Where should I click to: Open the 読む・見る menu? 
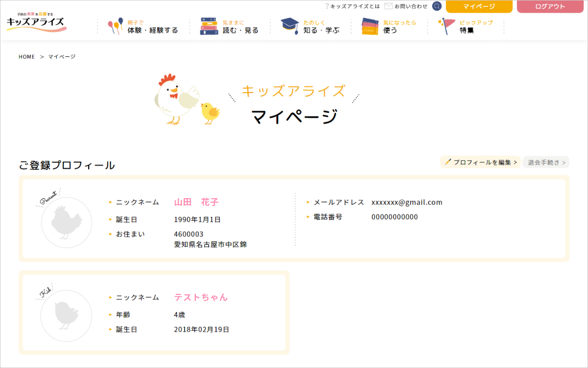point(240,30)
